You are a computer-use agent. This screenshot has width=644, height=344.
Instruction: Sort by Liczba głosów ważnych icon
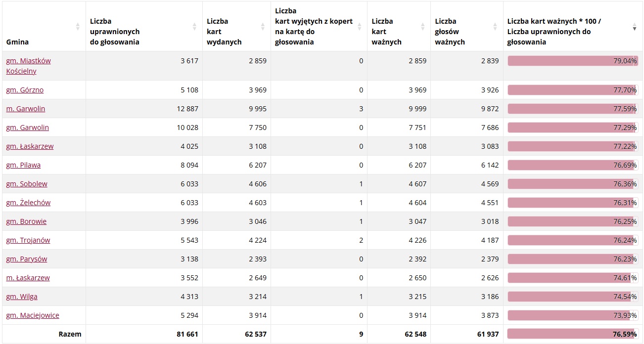pos(495,27)
